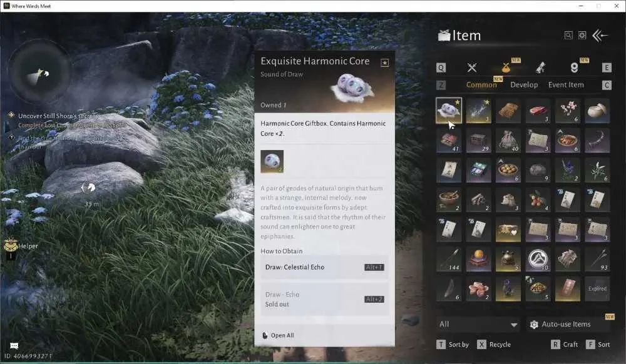Select the white lidded jar item
The width and height of the screenshot is (626, 364).
click(597, 111)
